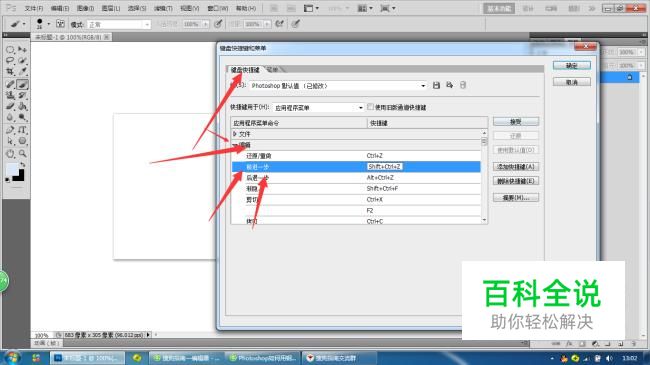
Task: Select the Horizontal Type tool
Action: [23, 130]
